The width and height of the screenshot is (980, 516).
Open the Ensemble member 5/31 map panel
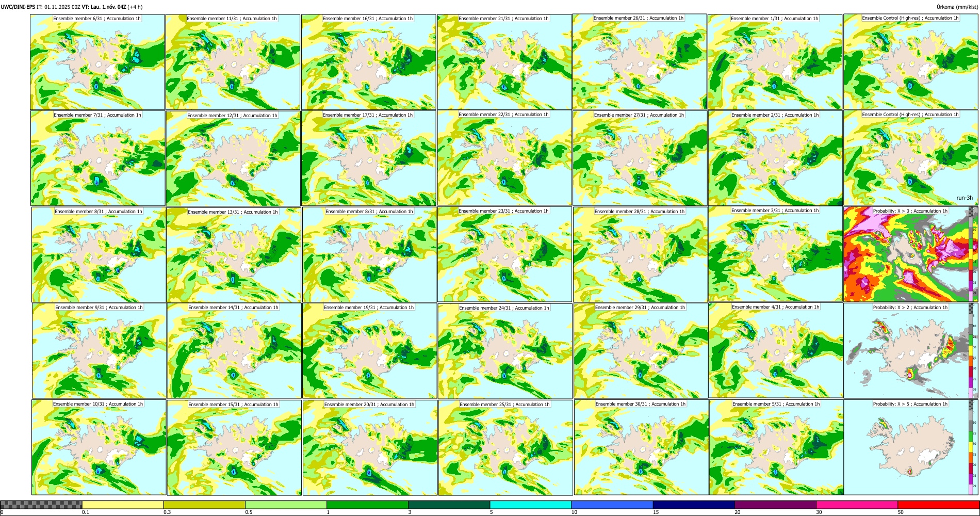click(776, 447)
